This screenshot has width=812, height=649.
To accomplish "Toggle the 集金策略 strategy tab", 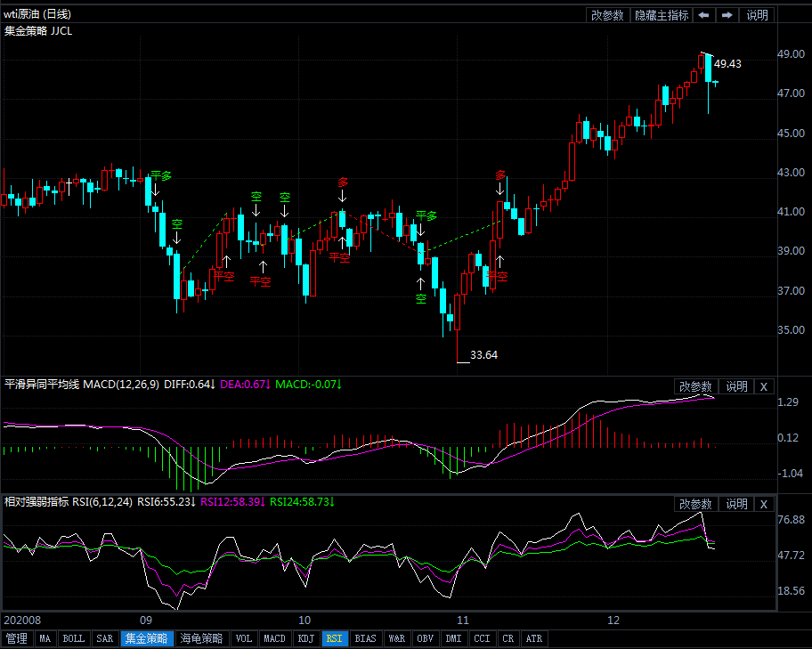I will [x=147, y=638].
